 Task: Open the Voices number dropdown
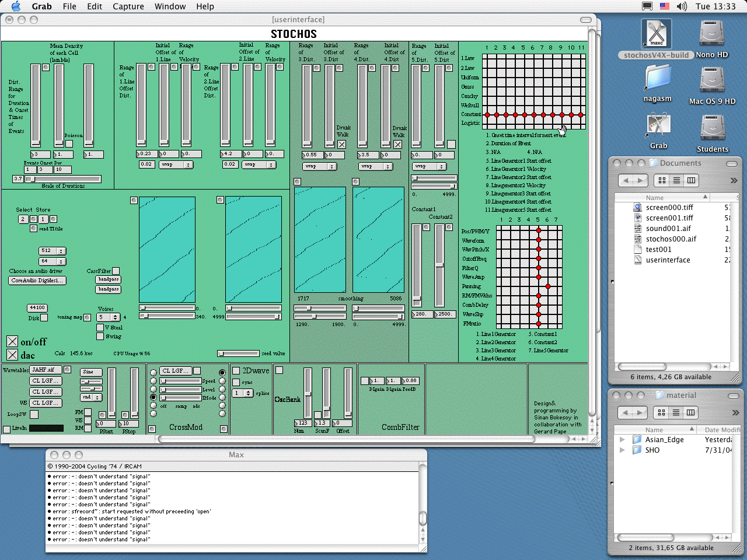point(109,317)
